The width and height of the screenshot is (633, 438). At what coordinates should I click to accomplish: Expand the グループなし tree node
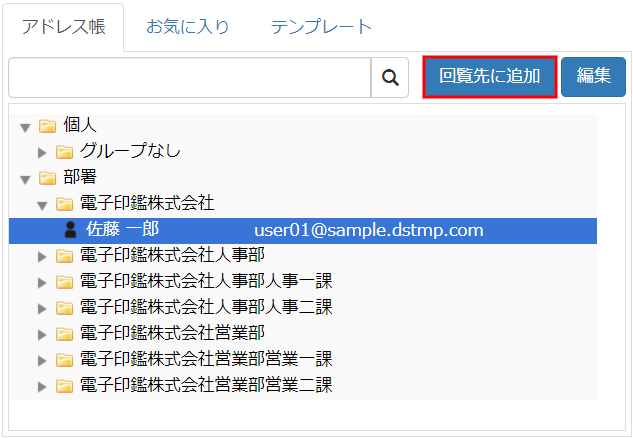42,152
